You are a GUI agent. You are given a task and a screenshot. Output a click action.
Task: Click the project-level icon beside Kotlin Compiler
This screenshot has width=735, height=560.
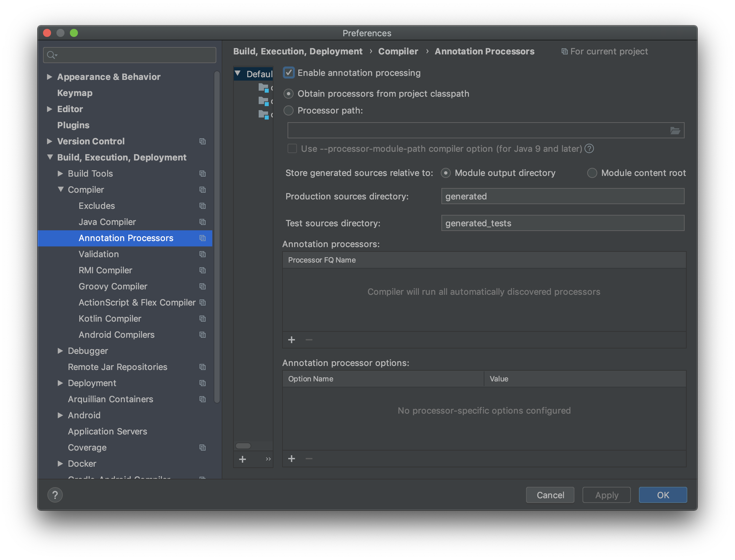pos(203,319)
